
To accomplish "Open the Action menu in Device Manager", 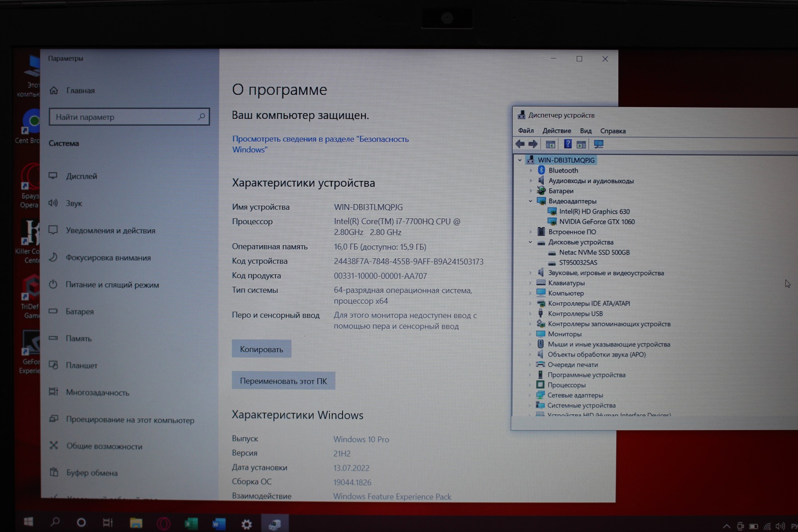I will click(557, 131).
